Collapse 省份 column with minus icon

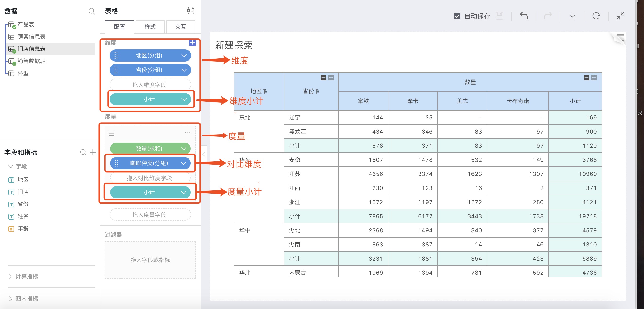pos(323,78)
